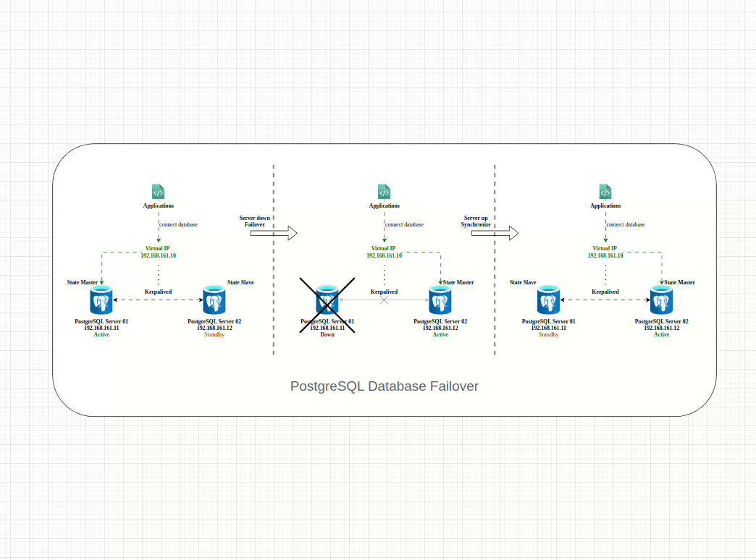Select the Applications file icon in the right diagram

tap(605, 191)
